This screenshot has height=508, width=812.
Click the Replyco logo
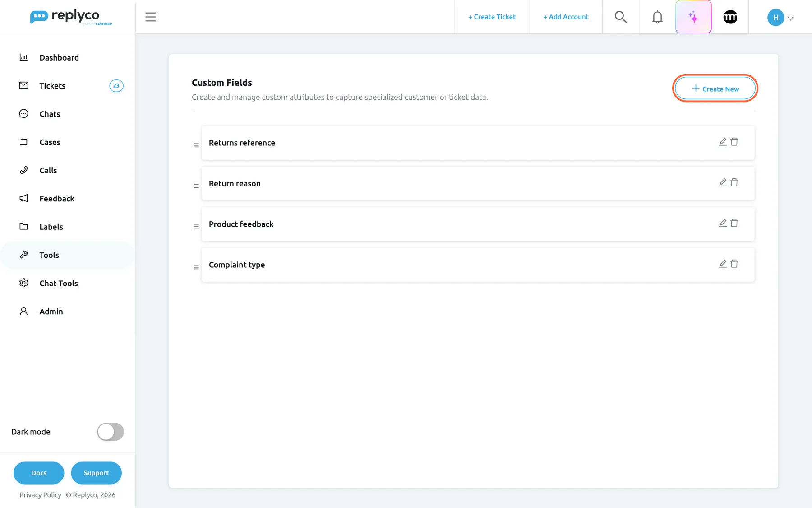pos(71,17)
